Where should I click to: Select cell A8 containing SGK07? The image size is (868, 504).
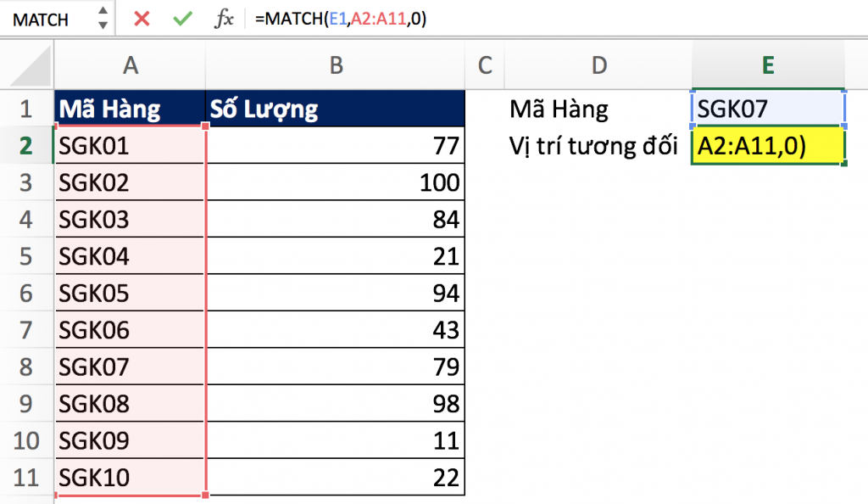pyautogui.click(x=130, y=367)
